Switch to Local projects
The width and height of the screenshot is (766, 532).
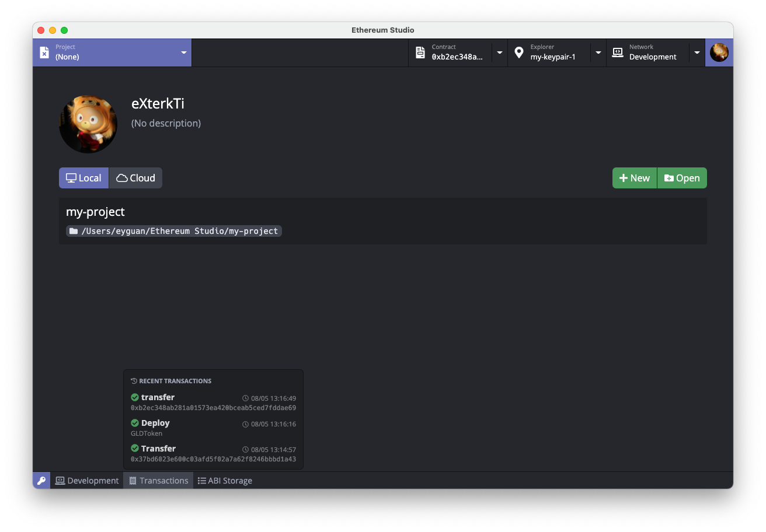[x=83, y=178]
